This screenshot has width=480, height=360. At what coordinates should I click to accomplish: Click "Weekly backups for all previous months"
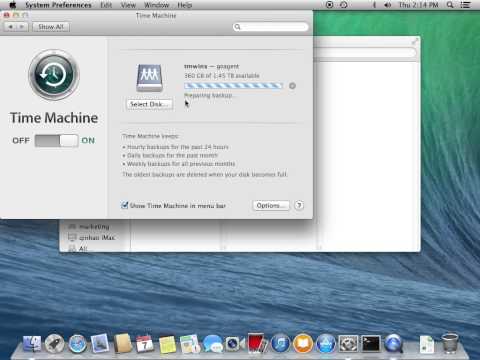tap(181, 164)
